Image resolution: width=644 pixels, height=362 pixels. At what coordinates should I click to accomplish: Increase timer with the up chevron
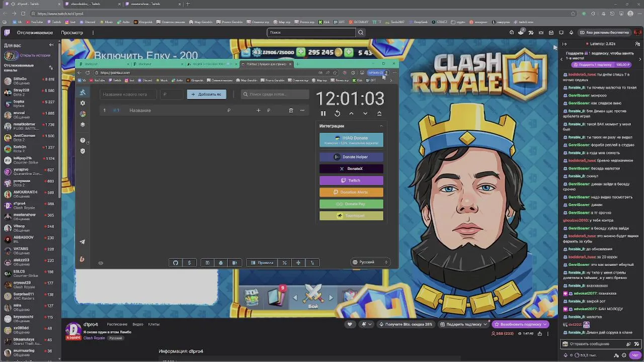tap(351, 114)
